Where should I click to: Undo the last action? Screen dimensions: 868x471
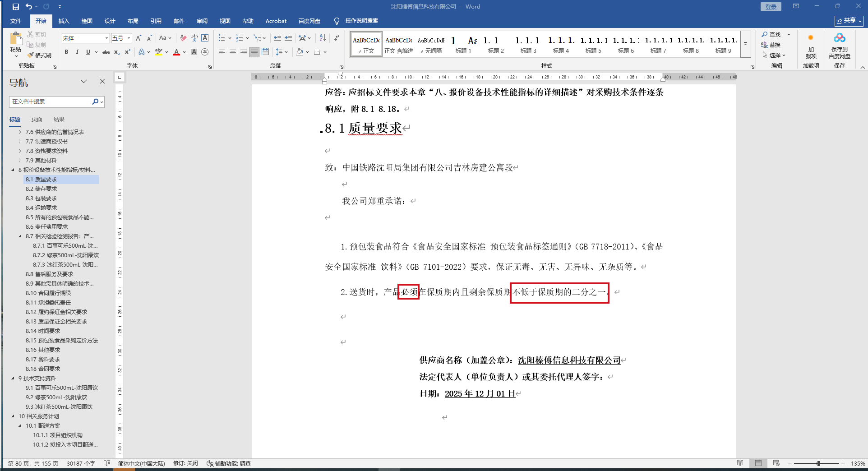click(x=29, y=7)
